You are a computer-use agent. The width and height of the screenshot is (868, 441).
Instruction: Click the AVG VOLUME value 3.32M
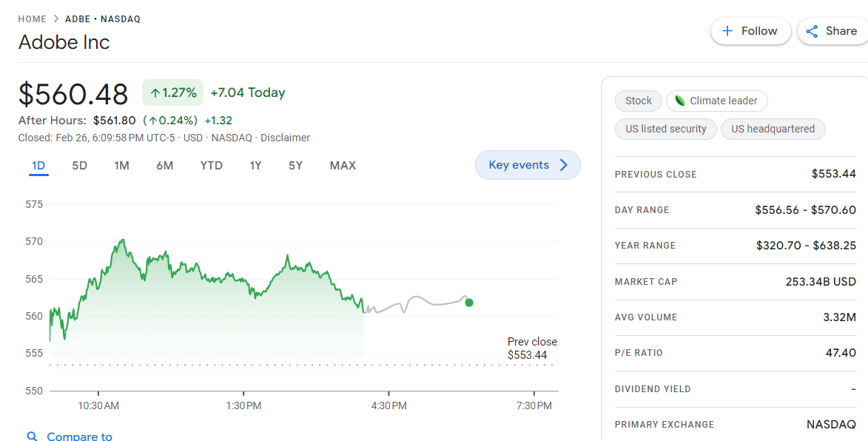pyautogui.click(x=839, y=317)
